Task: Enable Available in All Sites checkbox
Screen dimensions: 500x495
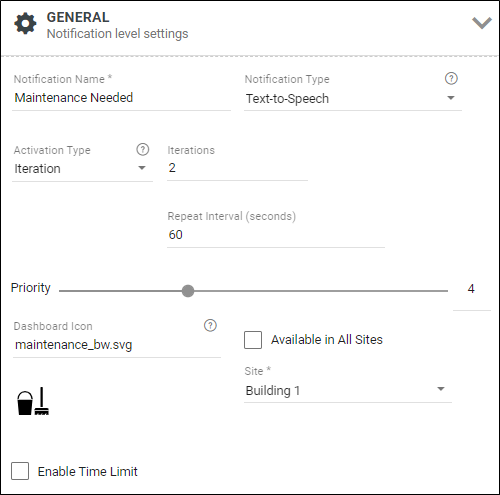Action: (253, 340)
